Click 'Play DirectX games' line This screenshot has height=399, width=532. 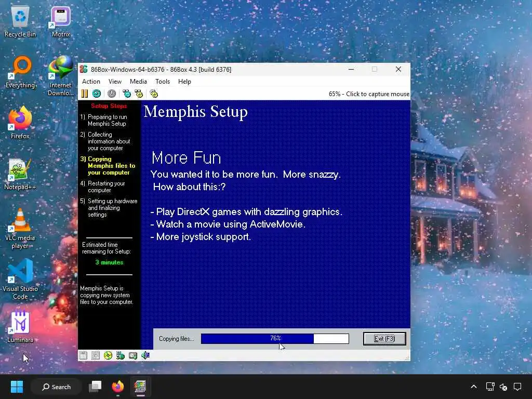(246, 212)
